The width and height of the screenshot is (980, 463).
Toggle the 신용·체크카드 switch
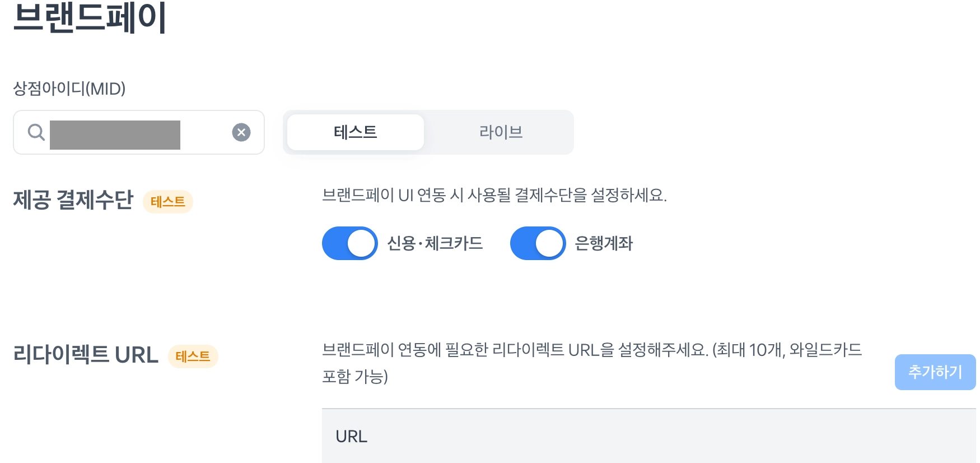click(350, 243)
